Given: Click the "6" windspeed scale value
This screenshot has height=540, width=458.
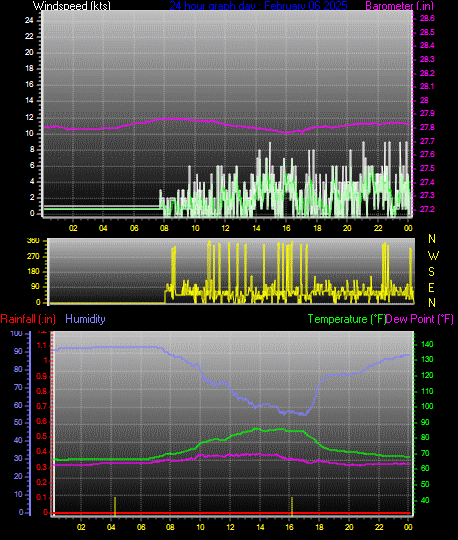Looking at the screenshot, I should (x=32, y=166).
